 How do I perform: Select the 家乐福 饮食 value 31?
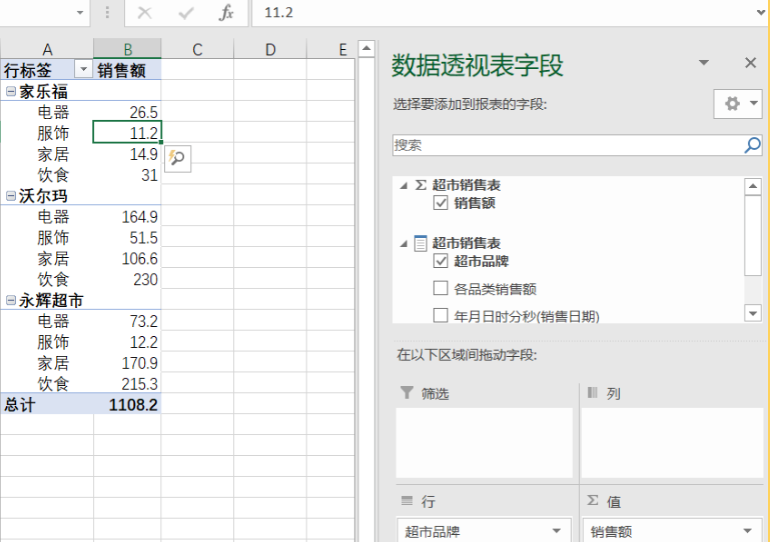tap(128, 175)
